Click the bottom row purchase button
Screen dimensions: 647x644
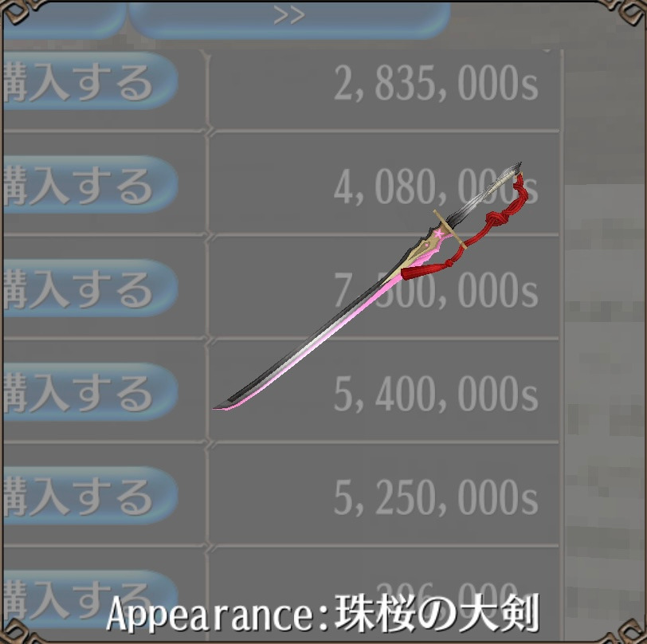[91, 599]
